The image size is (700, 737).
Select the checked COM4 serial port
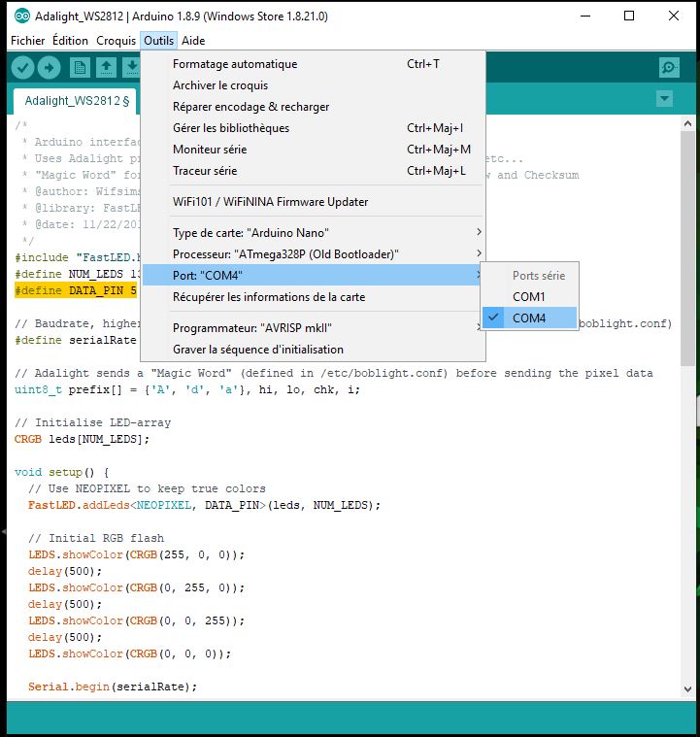coord(529,318)
